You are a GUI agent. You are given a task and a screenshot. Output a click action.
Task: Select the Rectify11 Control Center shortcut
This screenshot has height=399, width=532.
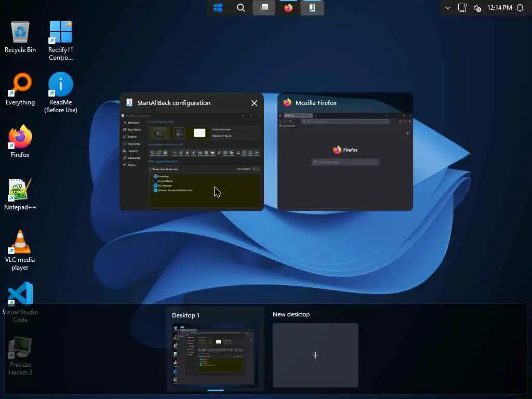tap(61, 41)
